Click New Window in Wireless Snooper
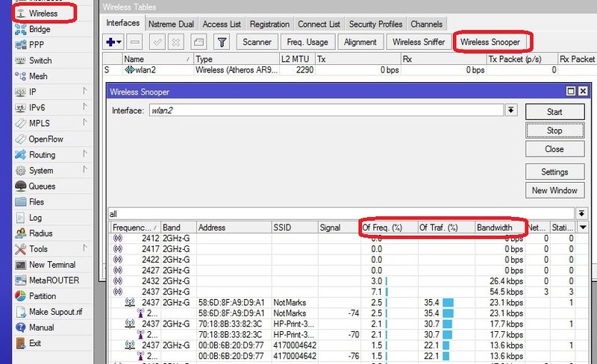The height and width of the screenshot is (364, 597). (x=554, y=190)
